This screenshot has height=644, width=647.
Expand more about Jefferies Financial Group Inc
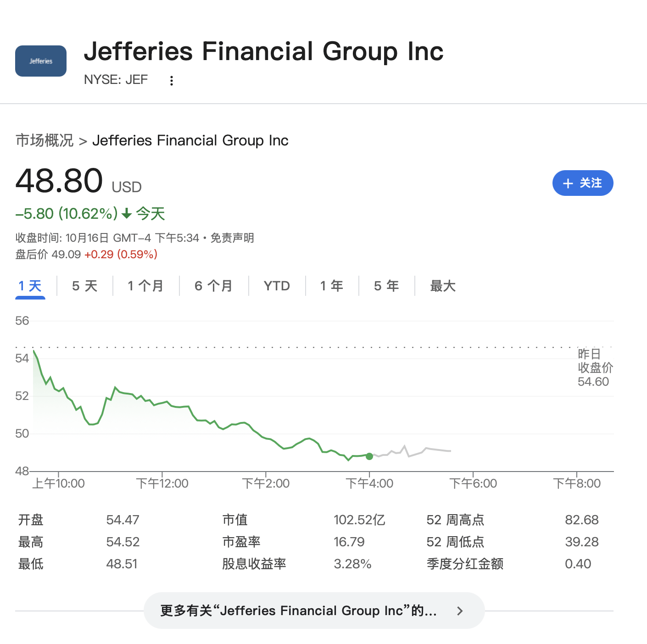coord(298,611)
